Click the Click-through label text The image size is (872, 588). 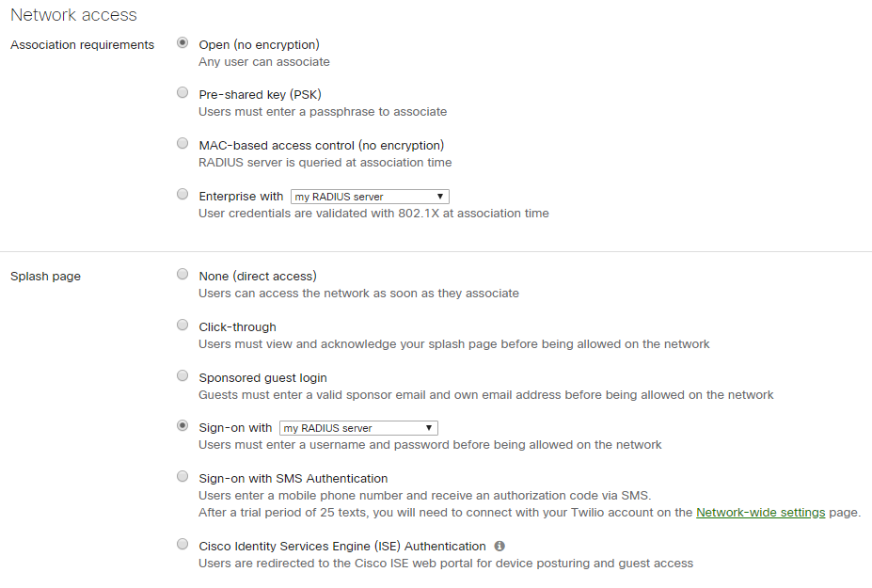237,327
